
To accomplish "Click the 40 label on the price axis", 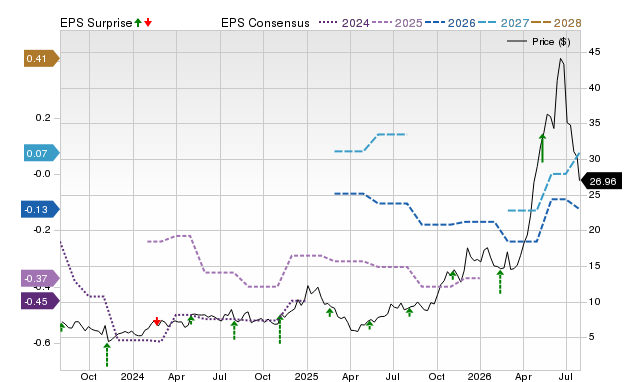I will [594, 88].
